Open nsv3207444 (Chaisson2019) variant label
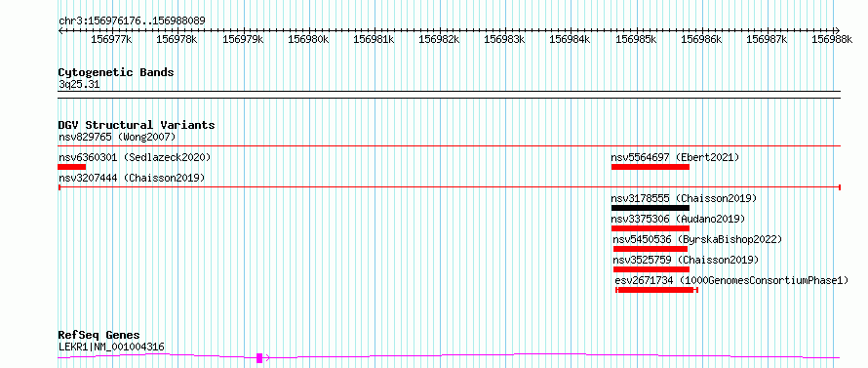This screenshot has height=368, width=868. coord(132,178)
